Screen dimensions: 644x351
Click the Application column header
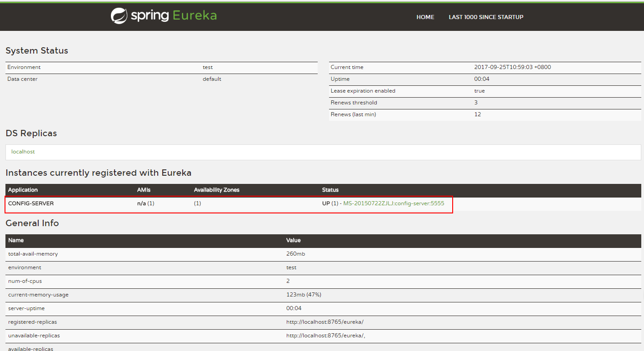pyautogui.click(x=23, y=190)
